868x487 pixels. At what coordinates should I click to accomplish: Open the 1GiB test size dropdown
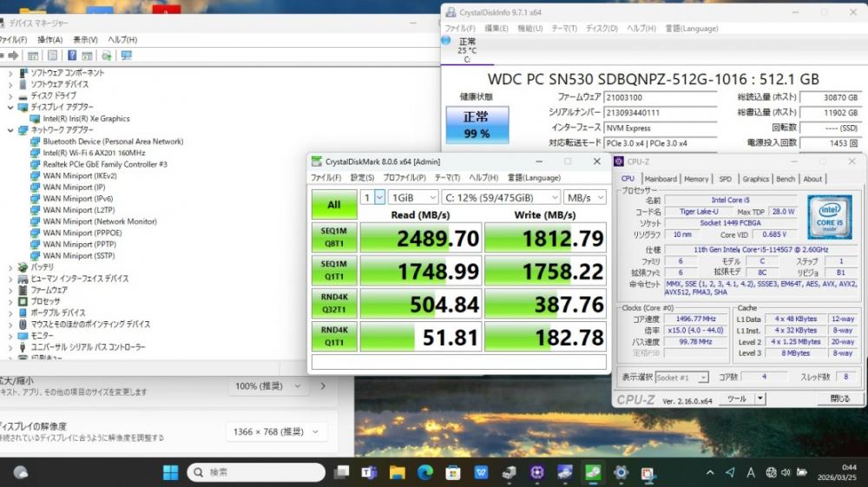click(x=414, y=197)
